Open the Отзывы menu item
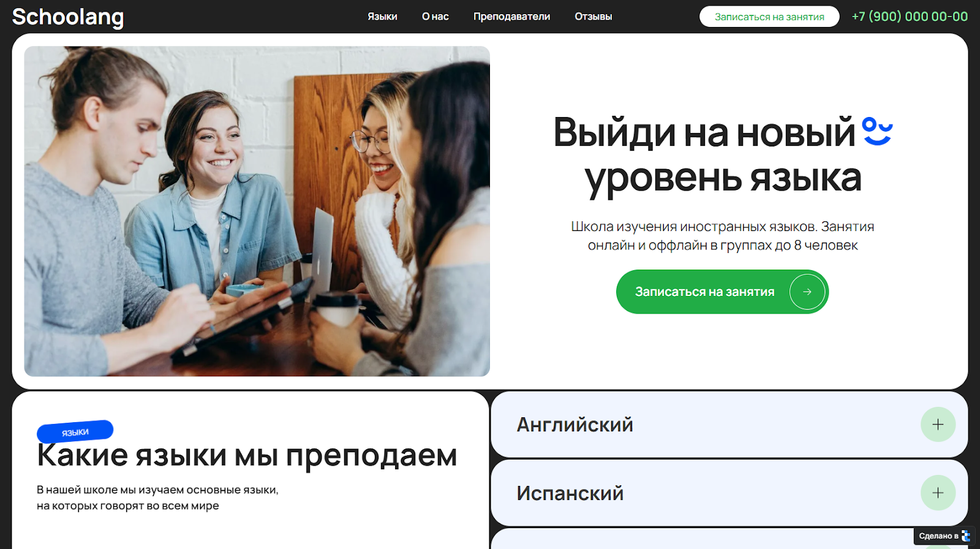 (x=593, y=17)
